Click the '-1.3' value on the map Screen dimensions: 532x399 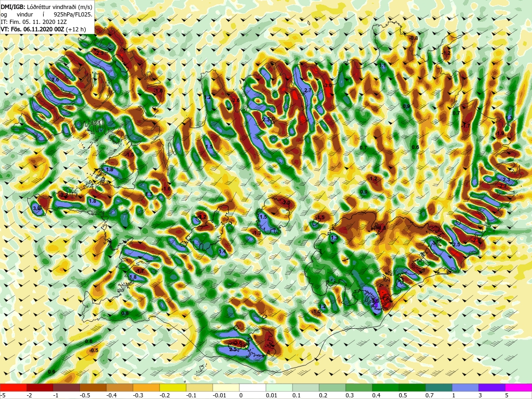tap(256, 233)
